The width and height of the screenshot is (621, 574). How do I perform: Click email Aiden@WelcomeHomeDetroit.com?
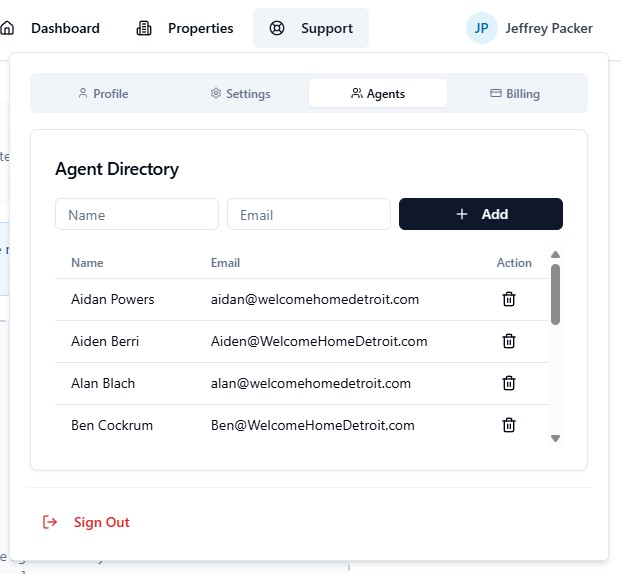(319, 341)
